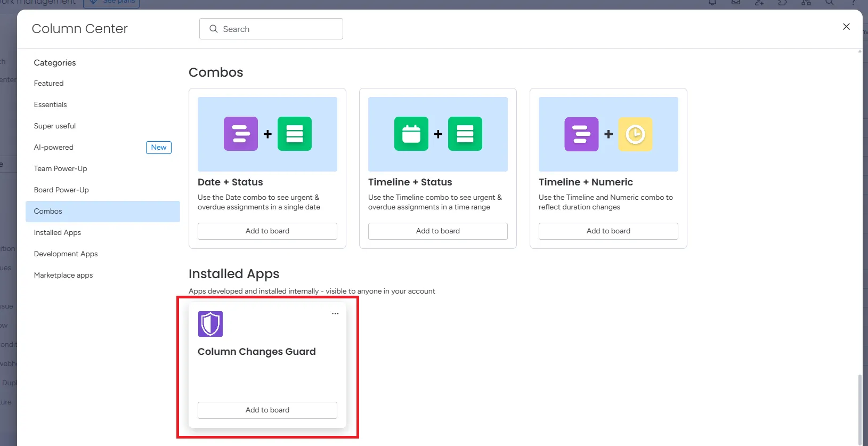Click the green calendar icon in Timeline + Status
The width and height of the screenshot is (868, 446).
pos(411,134)
